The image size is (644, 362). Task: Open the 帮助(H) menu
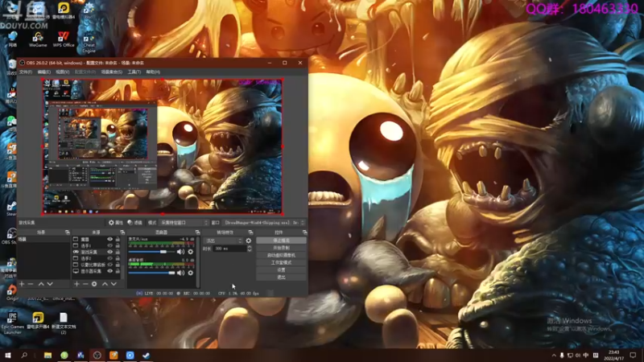[153, 72]
